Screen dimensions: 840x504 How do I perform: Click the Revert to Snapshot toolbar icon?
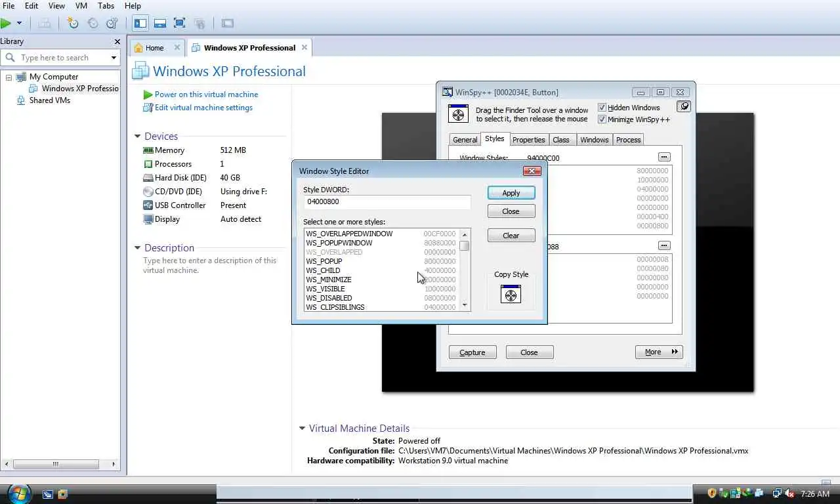click(x=93, y=23)
